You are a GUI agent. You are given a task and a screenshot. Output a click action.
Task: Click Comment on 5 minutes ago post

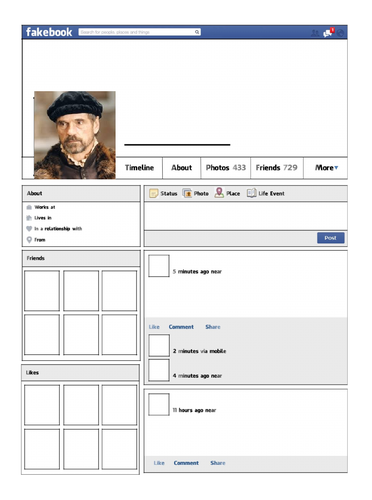coord(181,327)
